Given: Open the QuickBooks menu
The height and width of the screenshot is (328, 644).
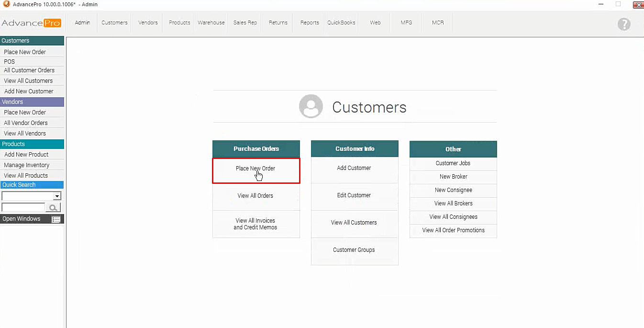Looking at the screenshot, I should pyautogui.click(x=341, y=23).
